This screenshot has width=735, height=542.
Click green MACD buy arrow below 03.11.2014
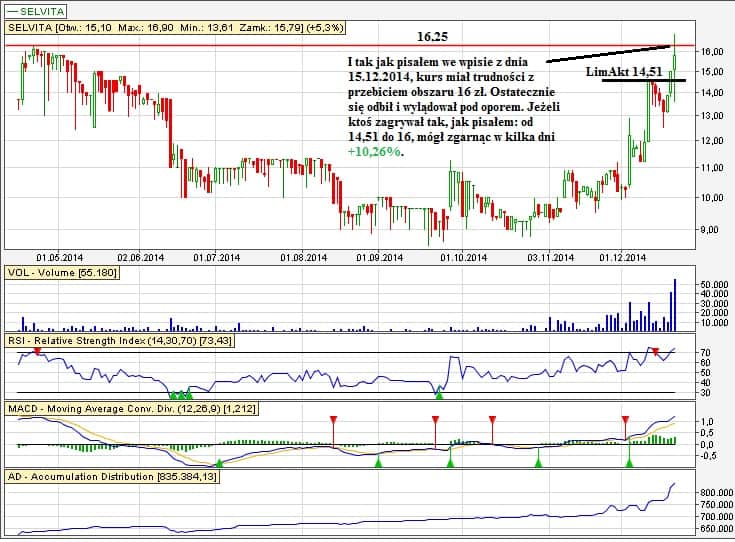coord(539,461)
